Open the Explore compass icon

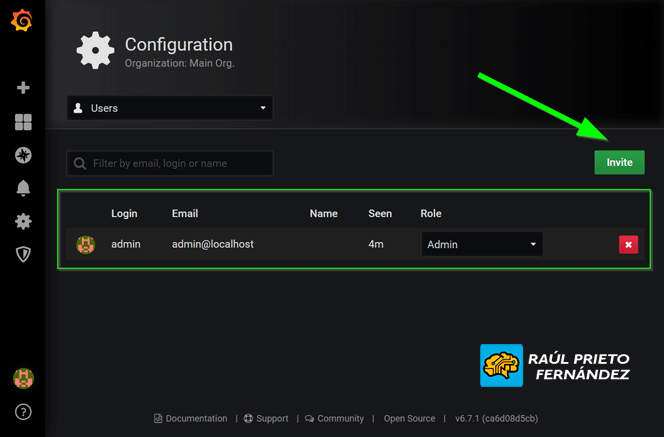[x=23, y=155]
